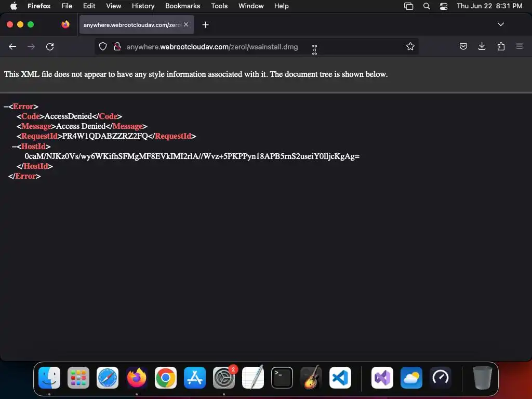The width and height of the screenshot is (532, 399).
Task: Open the Firefox application hamburger menu
Action: click(x=520, y=46)
